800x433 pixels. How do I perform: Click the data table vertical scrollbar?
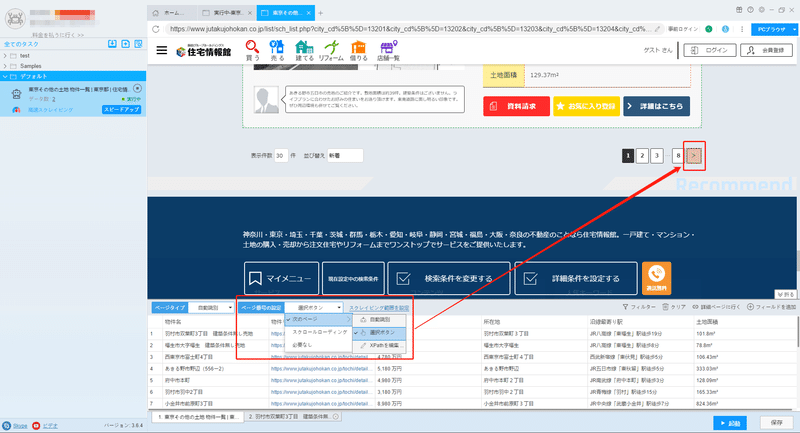797,333
